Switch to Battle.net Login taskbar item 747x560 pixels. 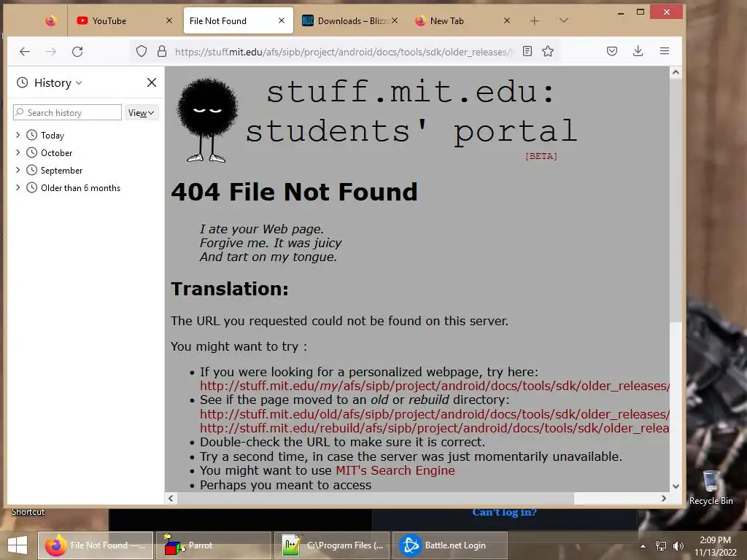click(x=450, y=545)
